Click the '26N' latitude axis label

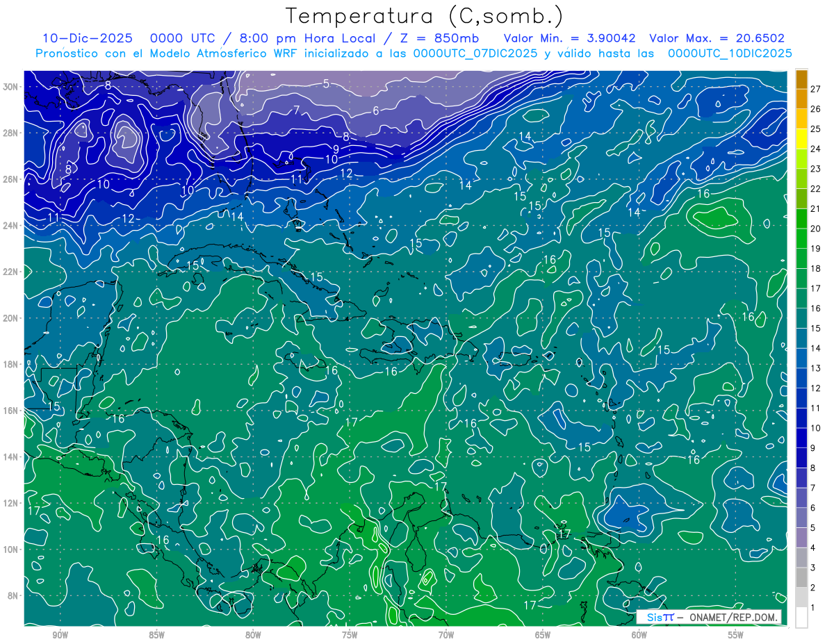12,179
